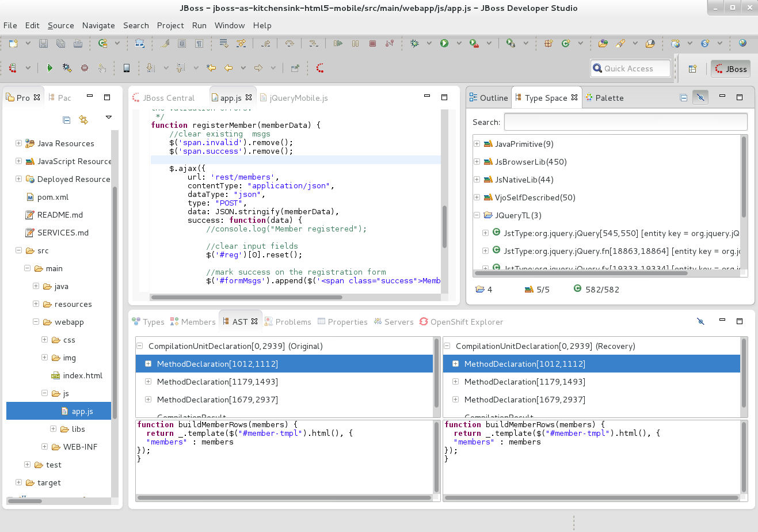Click the web browser globe icon
Screen dimensions: 758x532
click(x=742, y=43)
